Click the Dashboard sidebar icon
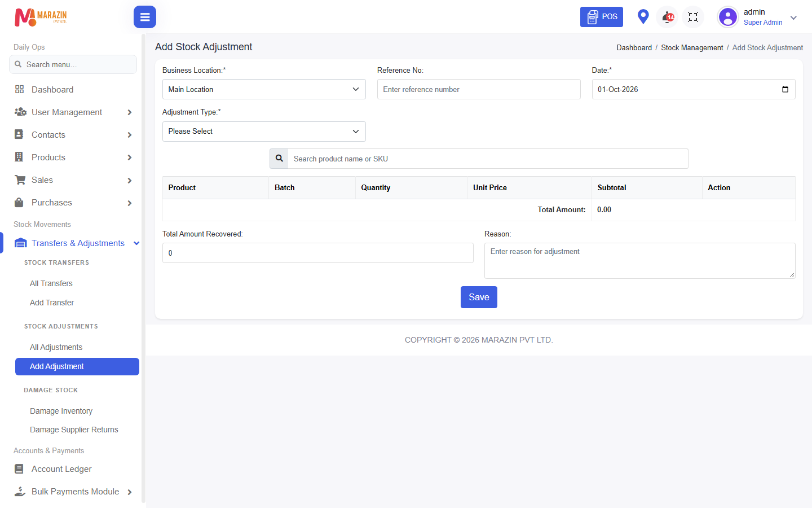Screen dimensions: 812x508 tap(20, 89)
